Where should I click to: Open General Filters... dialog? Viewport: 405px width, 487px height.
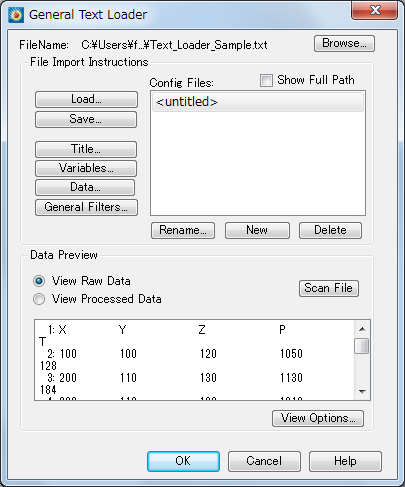(x=86, y=207)
